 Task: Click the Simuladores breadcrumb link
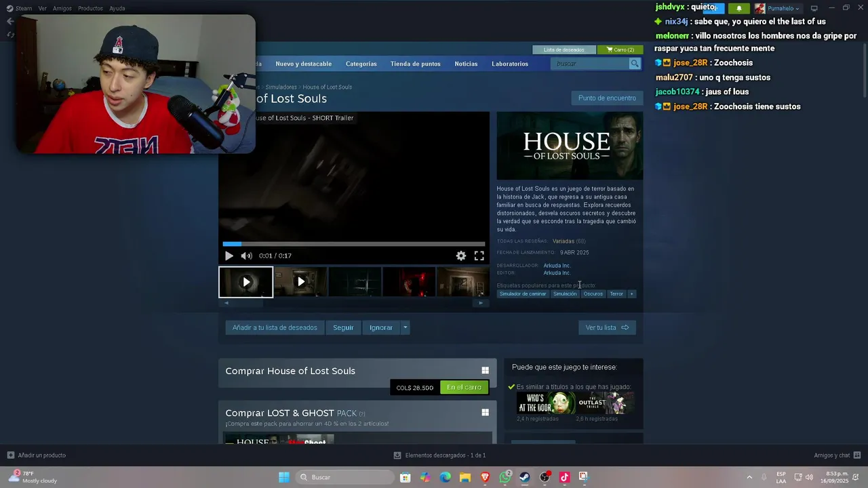pyautogui.click(x=281, y=87)
